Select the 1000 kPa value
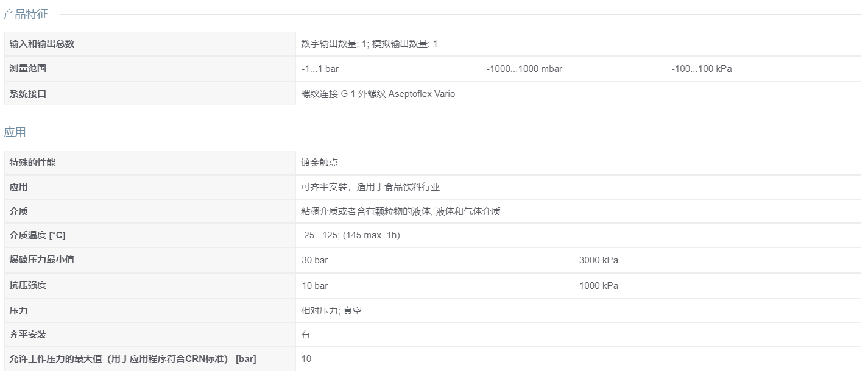The height and width of the screenshot is (376, 868). [x=598, y=286]
